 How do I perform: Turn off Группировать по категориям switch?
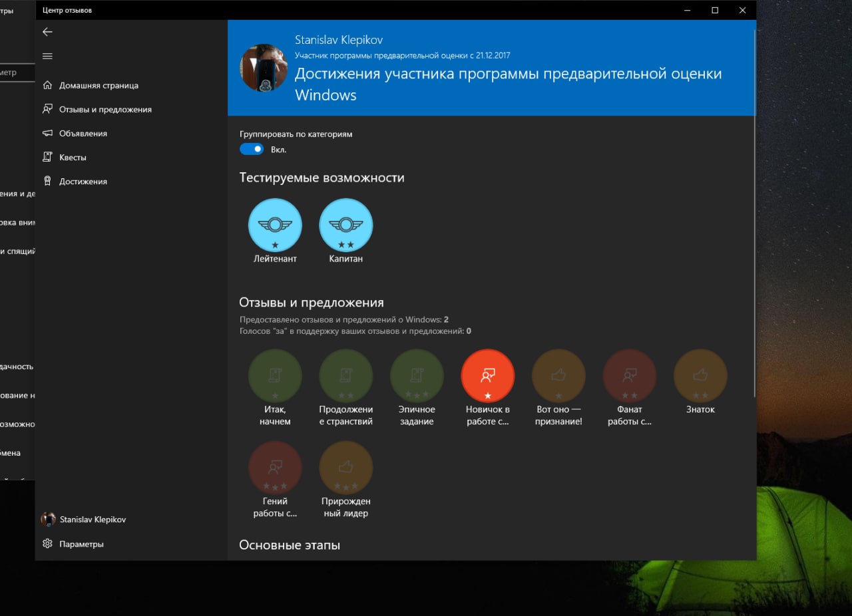(252, 150)
